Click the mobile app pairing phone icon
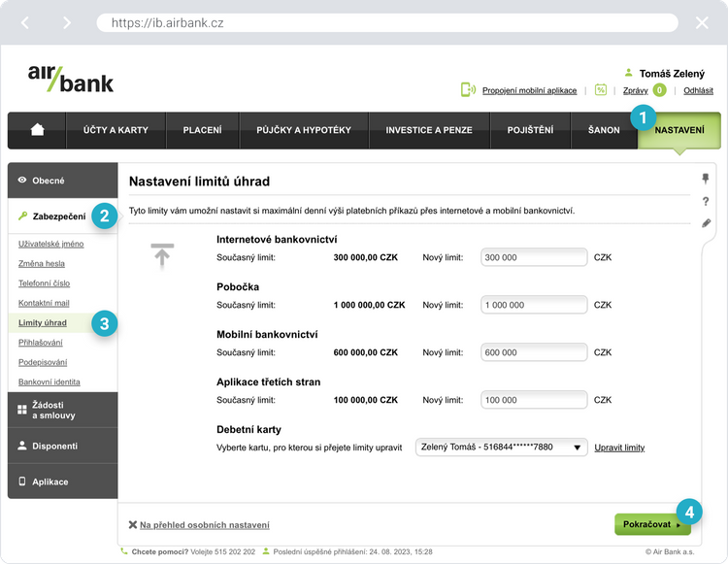 [x=468, y=90]
